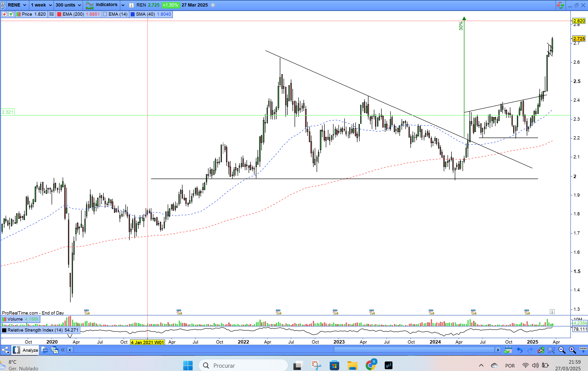The image size is (588, 371).
Task: Click the zoom in magnifier icon
Action: 572,350
